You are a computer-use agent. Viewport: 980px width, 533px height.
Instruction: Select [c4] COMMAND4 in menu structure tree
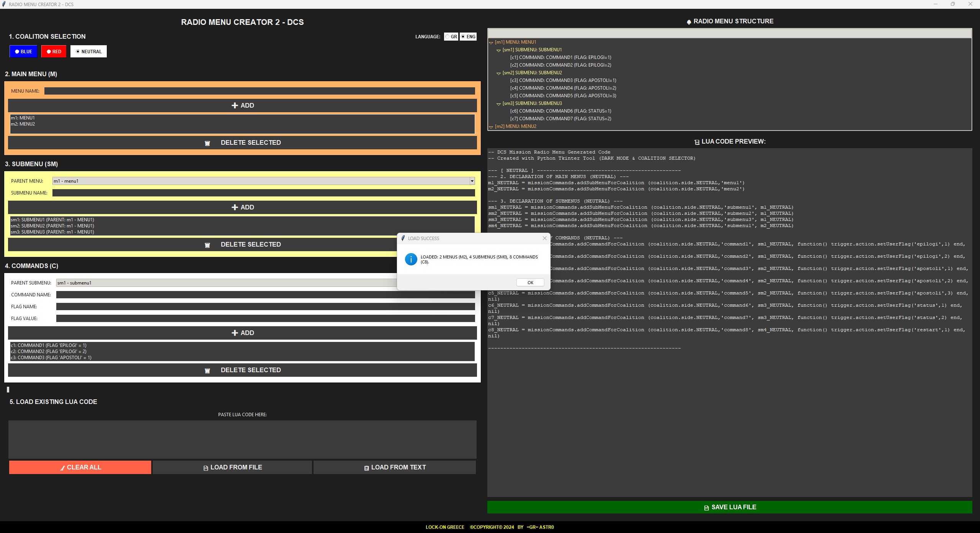click(563, 88)
